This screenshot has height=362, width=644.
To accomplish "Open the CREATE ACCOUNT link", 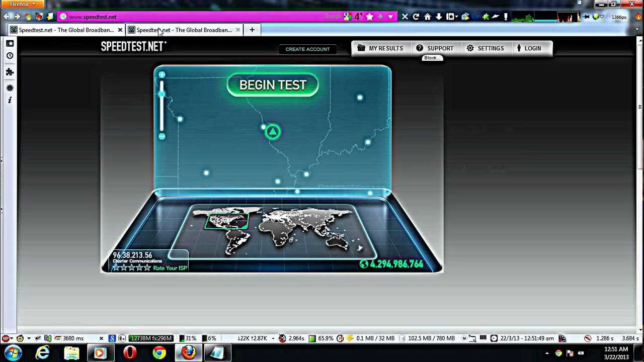I will point(307,49).
